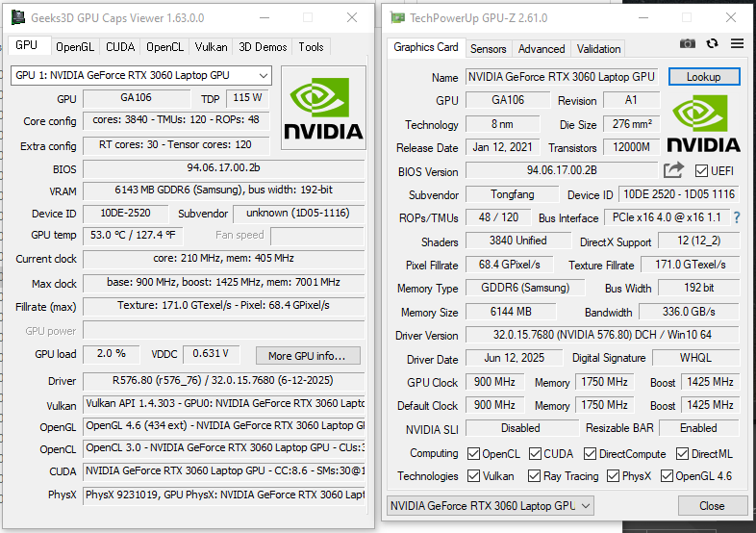Click the GPU-Z Name field
Viewport: 756px width, 533px height.
pos(561,77)
